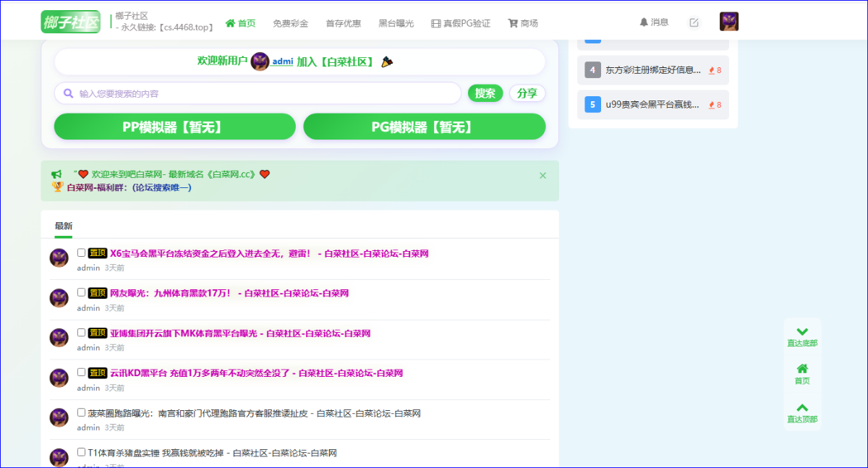The height and width of the screenshot is (468, 868).
Task: Open post T1体育杀猪盘实锤
Action: point(212,454)
